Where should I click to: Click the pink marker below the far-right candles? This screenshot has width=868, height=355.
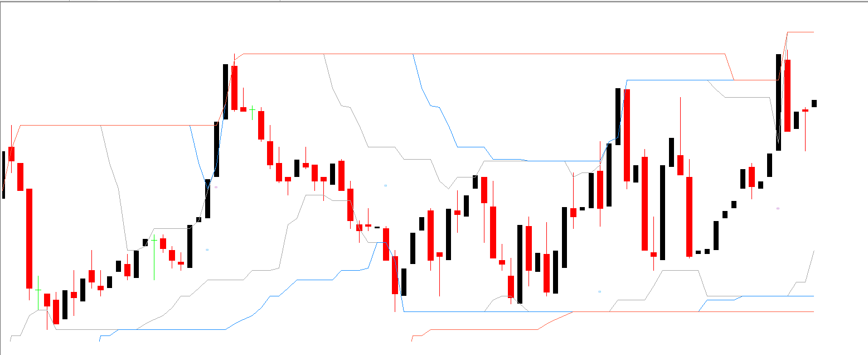[x=778, y=208]
